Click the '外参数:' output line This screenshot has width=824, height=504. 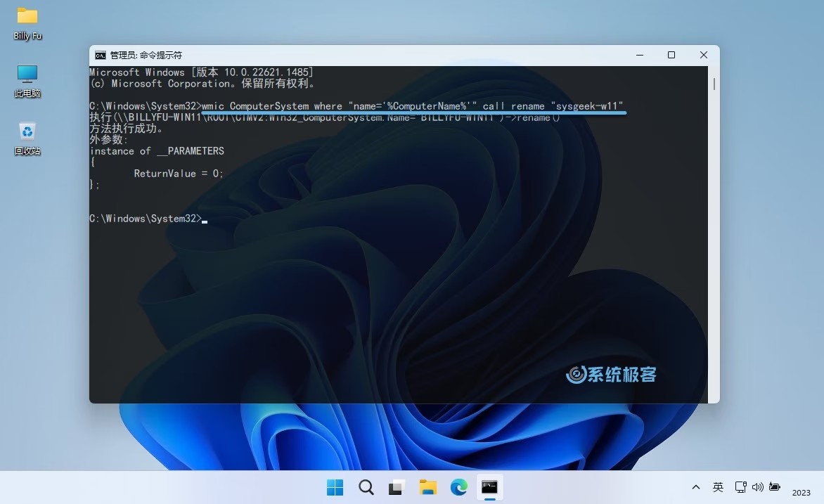(x=109, y=140)
